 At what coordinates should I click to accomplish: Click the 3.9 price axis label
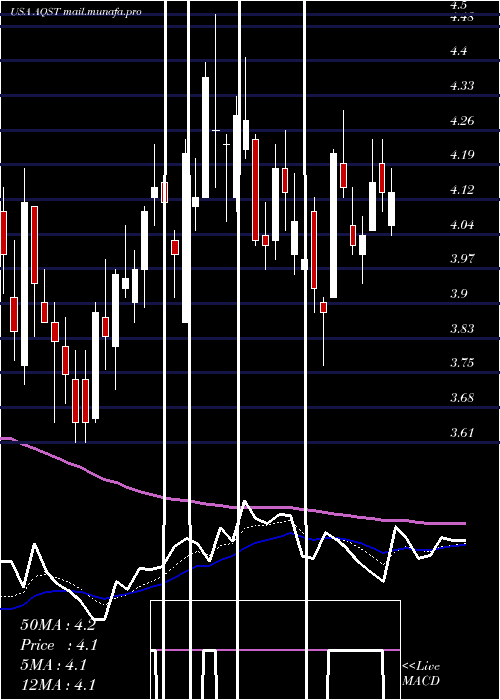[459, 293]
